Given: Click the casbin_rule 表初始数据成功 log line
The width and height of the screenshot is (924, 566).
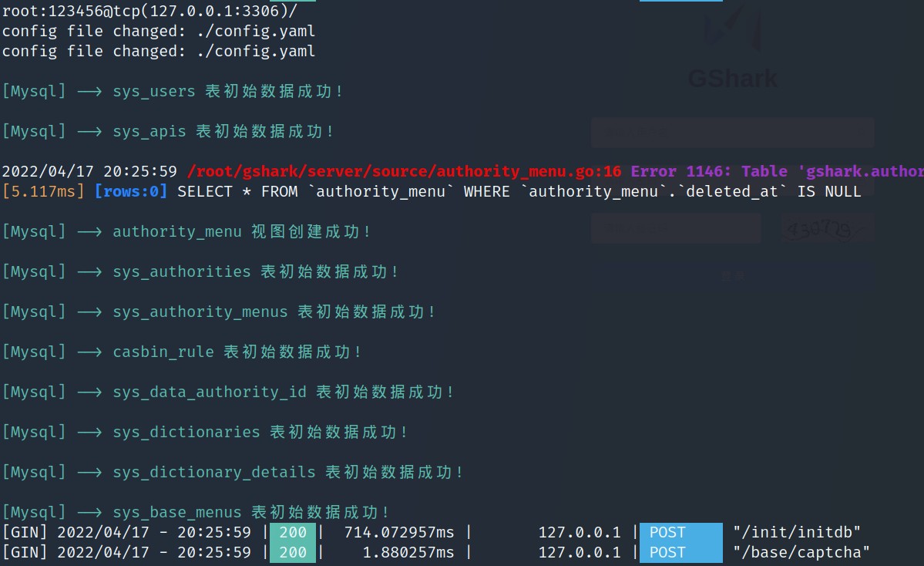Looking at the screenshot, I should [x=182, y=352].
